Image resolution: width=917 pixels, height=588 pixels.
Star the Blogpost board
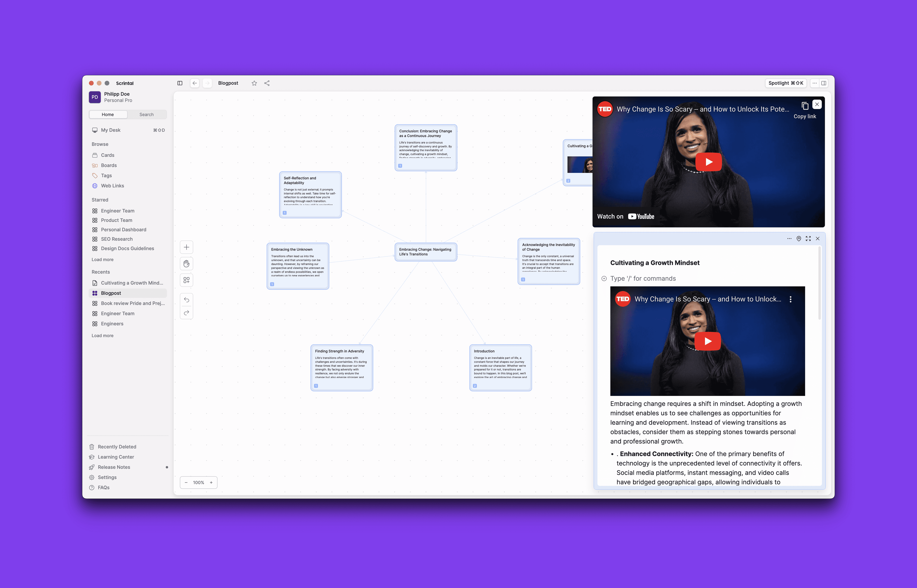[x=254, y=83]
